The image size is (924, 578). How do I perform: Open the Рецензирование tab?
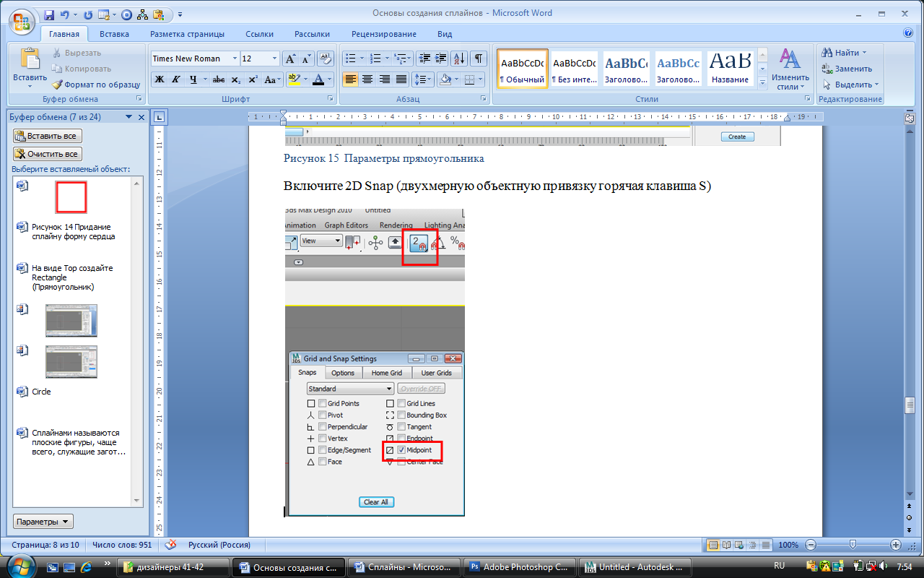pos(383,34)
